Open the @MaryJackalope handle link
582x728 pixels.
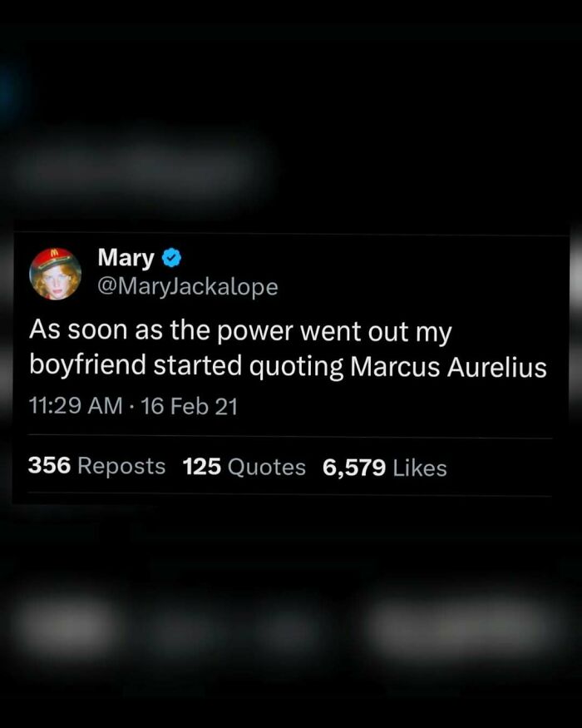click(188, 286)
